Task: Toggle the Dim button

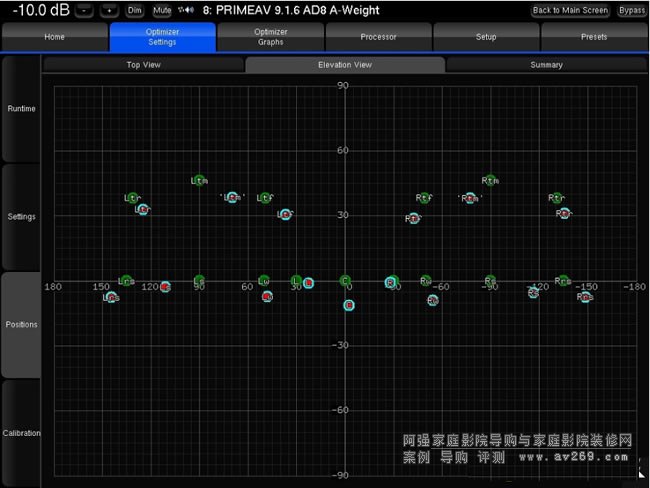Action: click(x=135, y=10)
